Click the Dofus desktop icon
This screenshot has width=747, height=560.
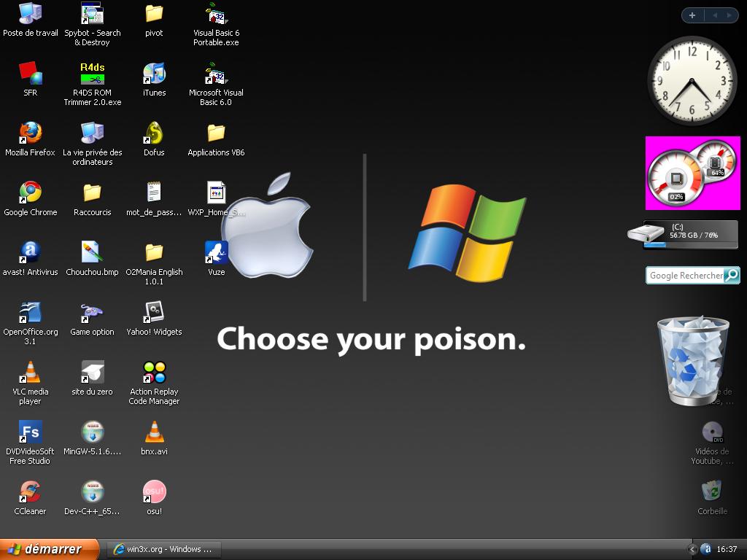(154, 133)
